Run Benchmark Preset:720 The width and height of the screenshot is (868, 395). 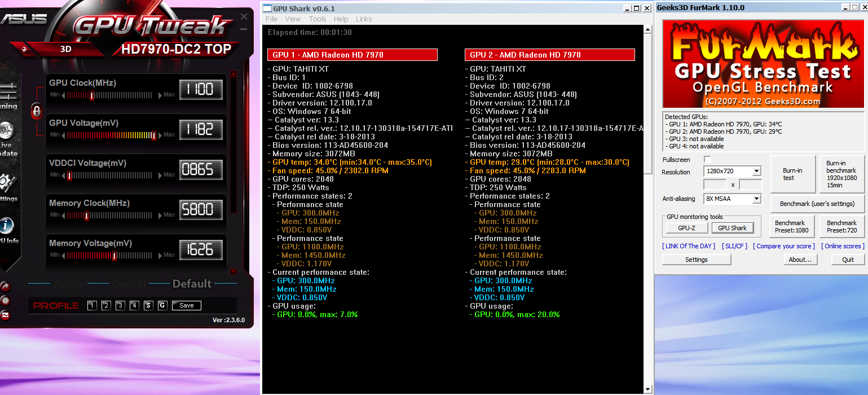coord(841,226)
